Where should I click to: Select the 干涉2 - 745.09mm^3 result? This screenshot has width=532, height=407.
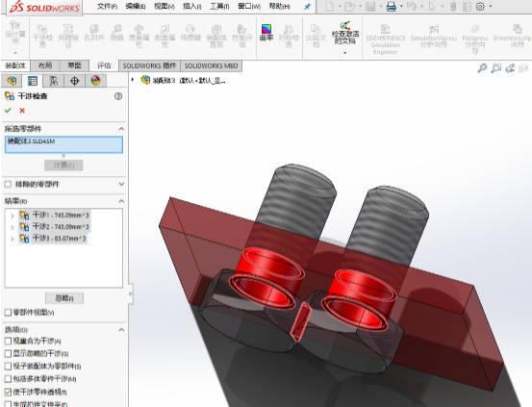(x=54, y=227)
